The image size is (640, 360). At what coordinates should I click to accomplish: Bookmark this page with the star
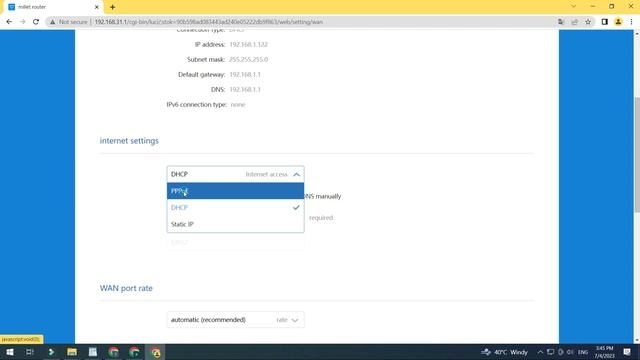click(x=588, y=22)
